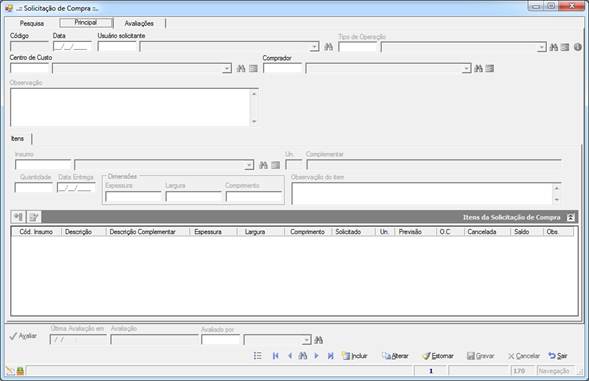Click Saldo column header
Viewport: 589px width, 381px height.
(x=527, y=232)
